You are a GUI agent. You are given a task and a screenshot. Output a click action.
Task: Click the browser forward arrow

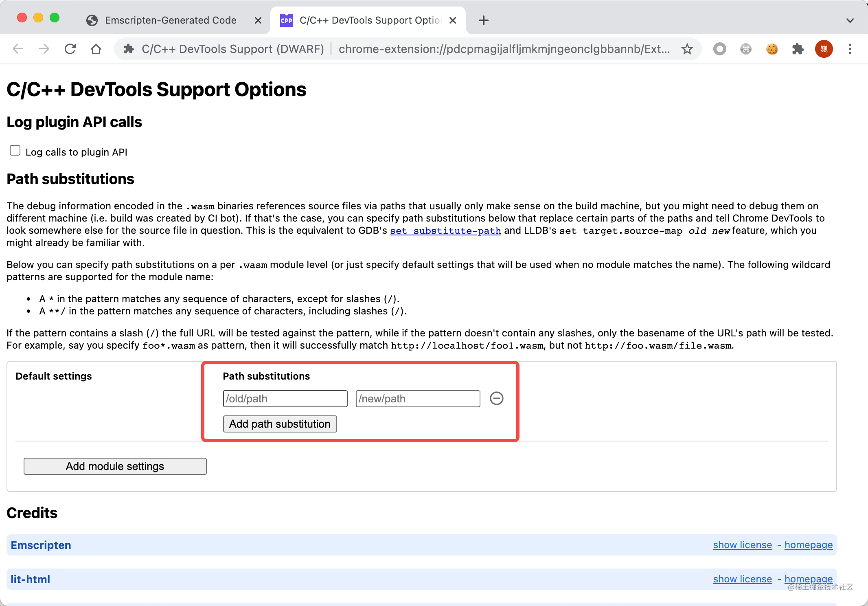(44, 49)
